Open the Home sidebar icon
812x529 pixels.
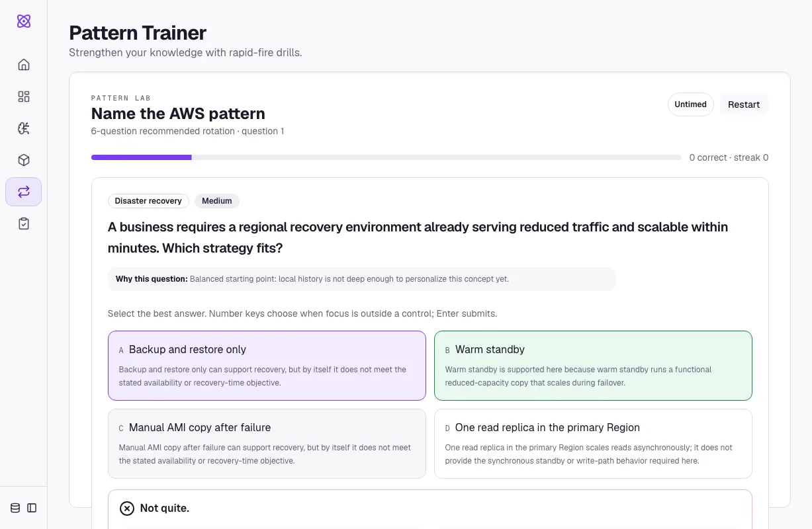[24, 65]
